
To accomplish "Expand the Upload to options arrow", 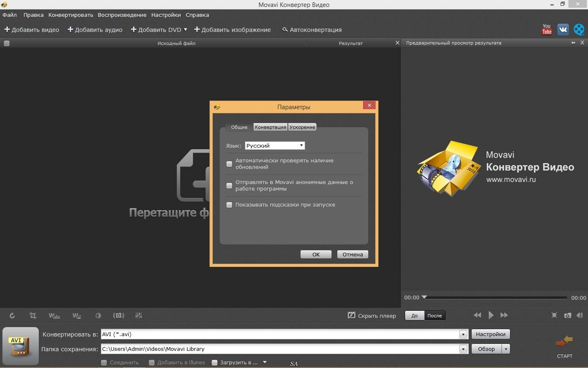I will [265, 362].
